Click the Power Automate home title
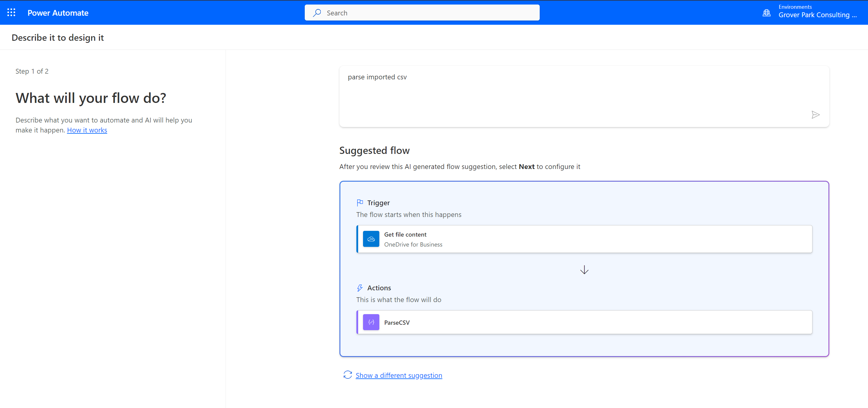Image resolution: width=868 pixels, height=408 pixels. coord(58,13)
